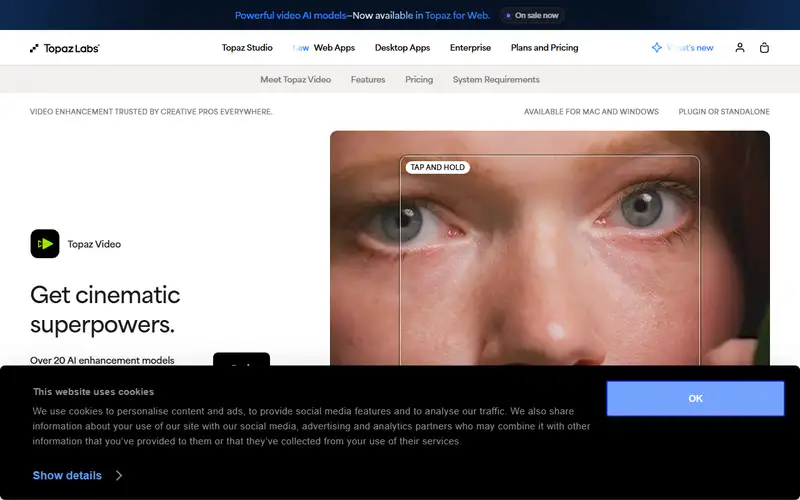Image resolution: width=800 pixels, height=500 pixels.
Task: Select the System Requirements tab
Action: coord(496,80)
